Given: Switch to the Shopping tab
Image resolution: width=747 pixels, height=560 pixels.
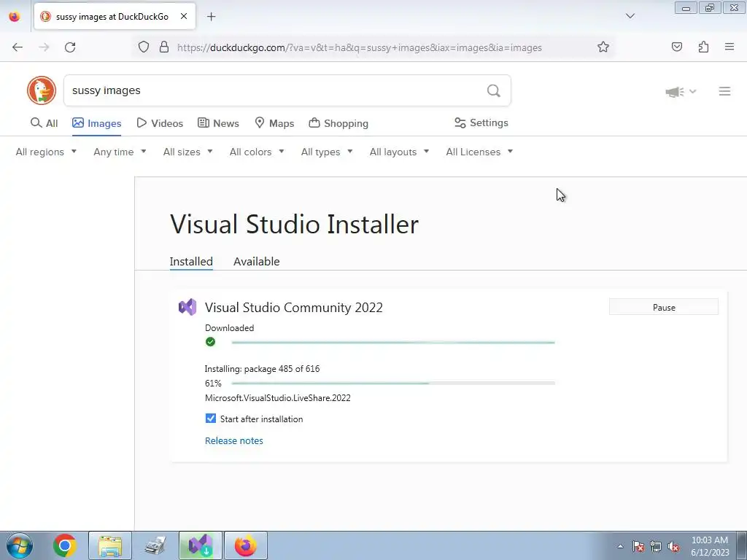Looking at the screenshot, I should click(338, 123).
